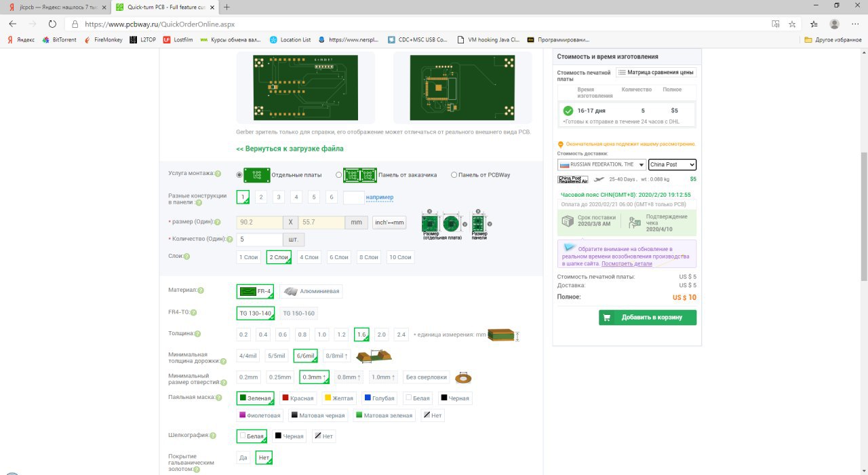Click 'Добавить в корзину' button
Viewport: 868px width, 475px height.
tap(648, 318)
